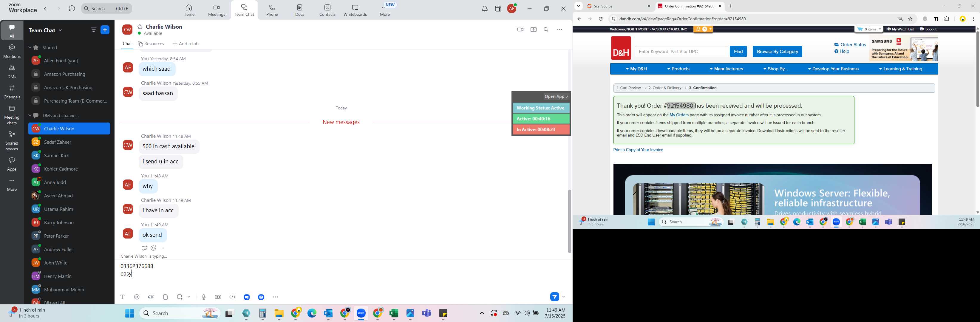This screenshot has height=322, width=980.
Task: Open Shared spaces in sidebar
Action: click(x=12, y=141)
